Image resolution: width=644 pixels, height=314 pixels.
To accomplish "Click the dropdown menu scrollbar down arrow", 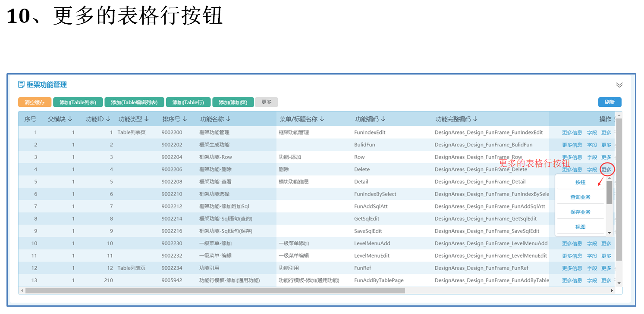I will [609, 233].
